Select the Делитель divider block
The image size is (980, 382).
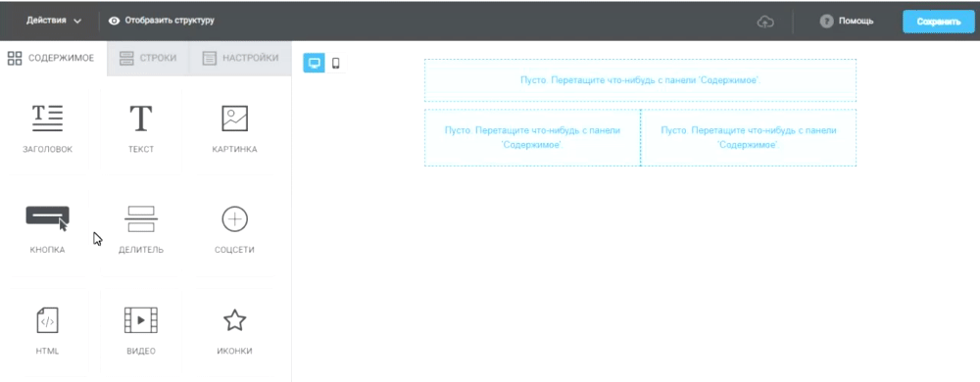(x=140, y=231)
